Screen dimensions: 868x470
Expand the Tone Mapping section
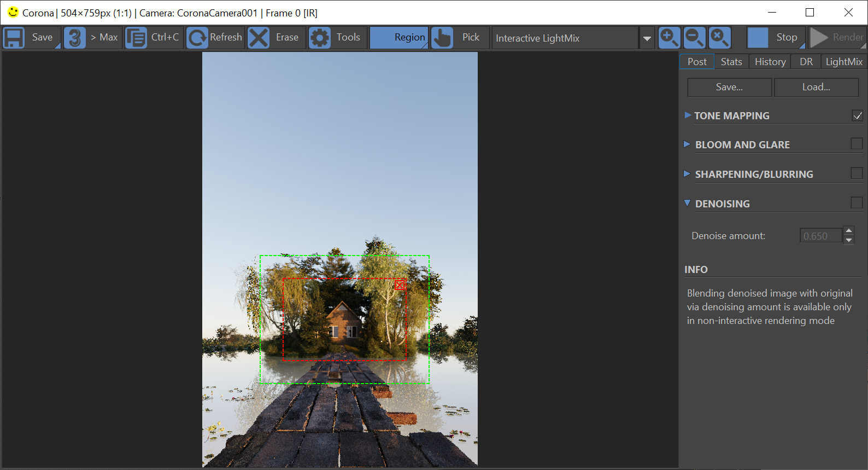(688, 115)
